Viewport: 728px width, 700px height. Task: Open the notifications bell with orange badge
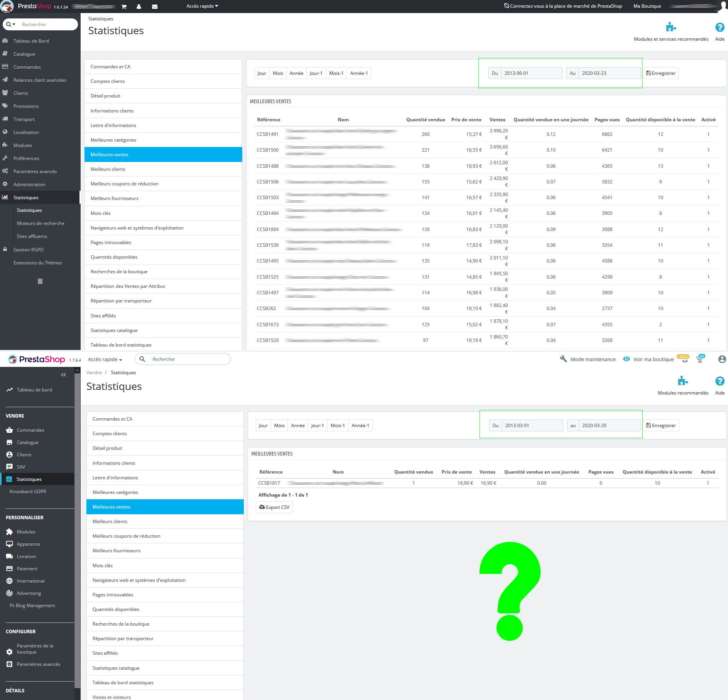coord(684,359)
